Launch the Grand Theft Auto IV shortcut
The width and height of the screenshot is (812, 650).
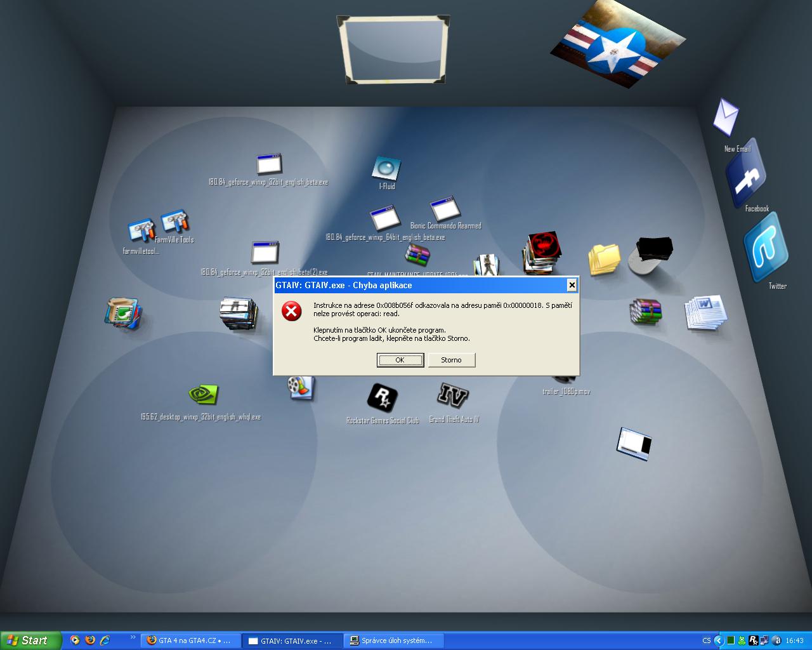(x=453, y=395)
